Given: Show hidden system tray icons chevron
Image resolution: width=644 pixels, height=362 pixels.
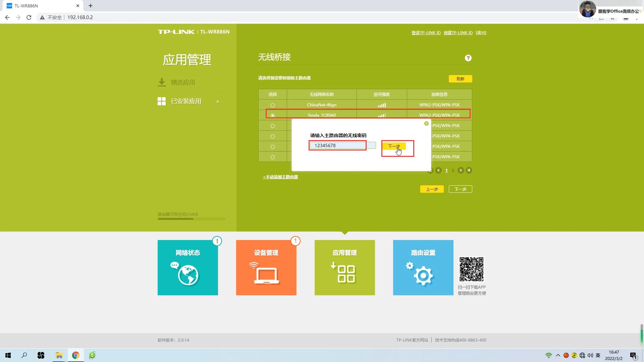Looking at the screenshot, I should coord(558,355).
